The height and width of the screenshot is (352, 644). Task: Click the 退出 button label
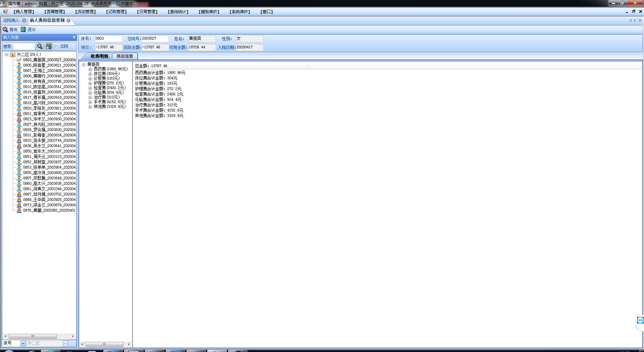click(32, 30)
